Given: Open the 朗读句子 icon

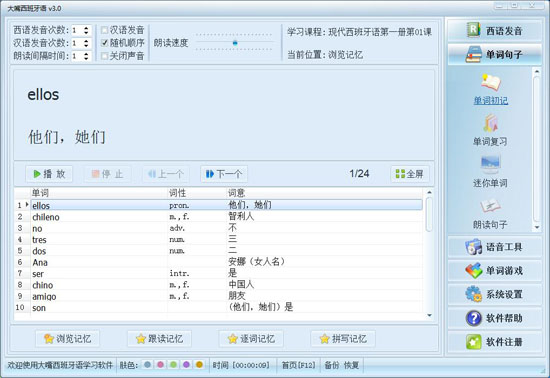Looking at the screenshot, I should [490, 206].
